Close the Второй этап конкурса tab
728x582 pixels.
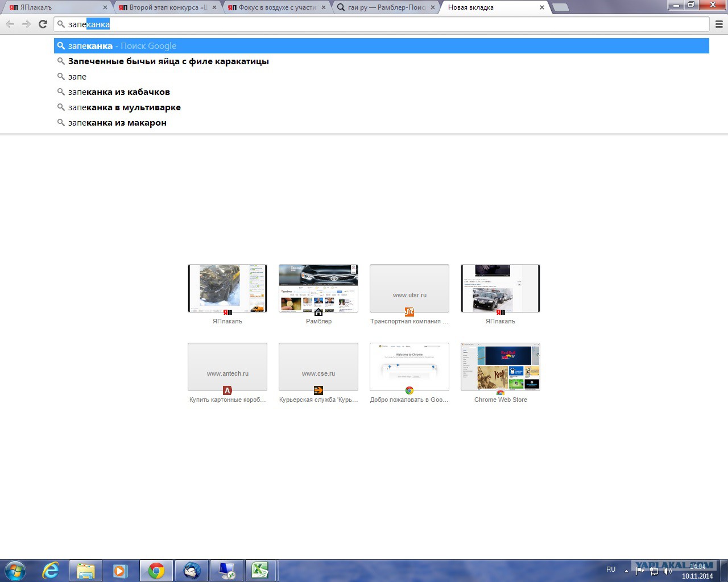point(214,7)
